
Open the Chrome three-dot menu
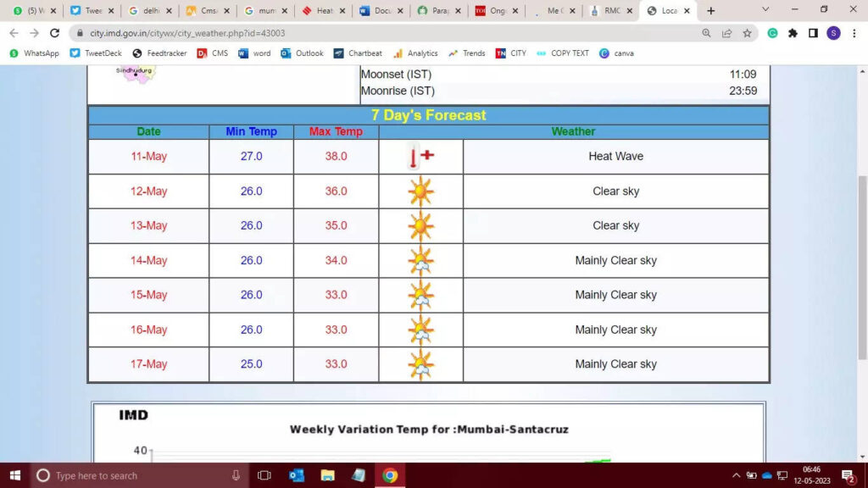point(854,33)
